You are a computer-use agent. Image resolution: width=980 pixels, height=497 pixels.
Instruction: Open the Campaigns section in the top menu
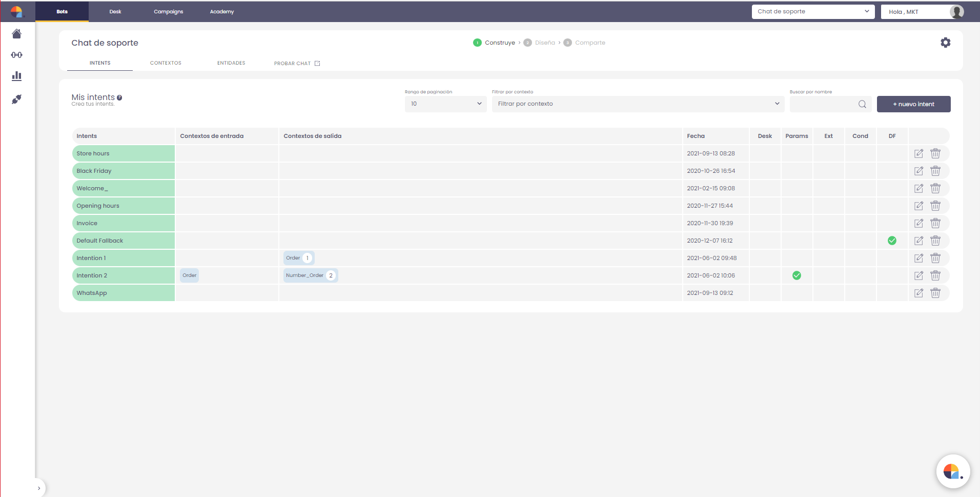tap(168, 11)
